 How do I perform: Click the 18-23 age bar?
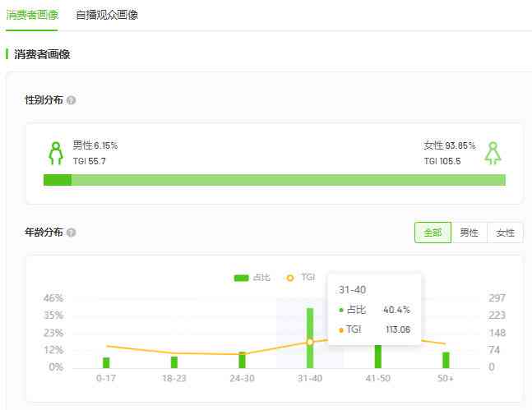[174, 362]
